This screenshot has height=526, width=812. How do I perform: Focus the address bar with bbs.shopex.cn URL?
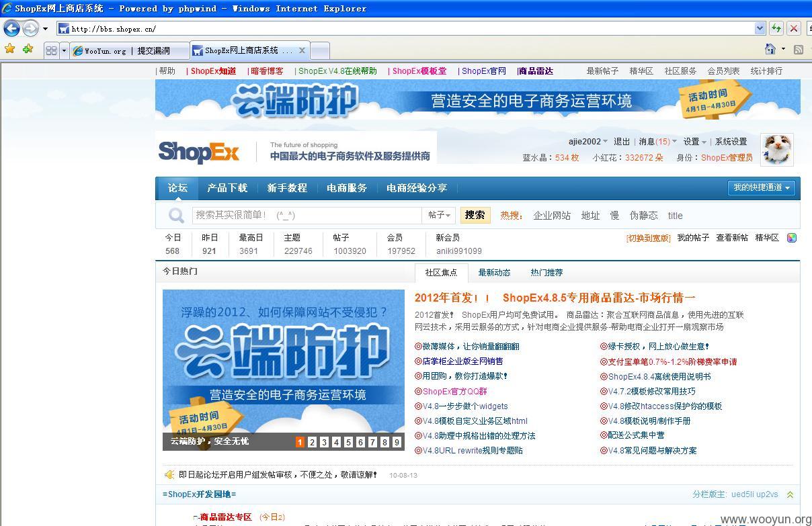tap(411, 28)
